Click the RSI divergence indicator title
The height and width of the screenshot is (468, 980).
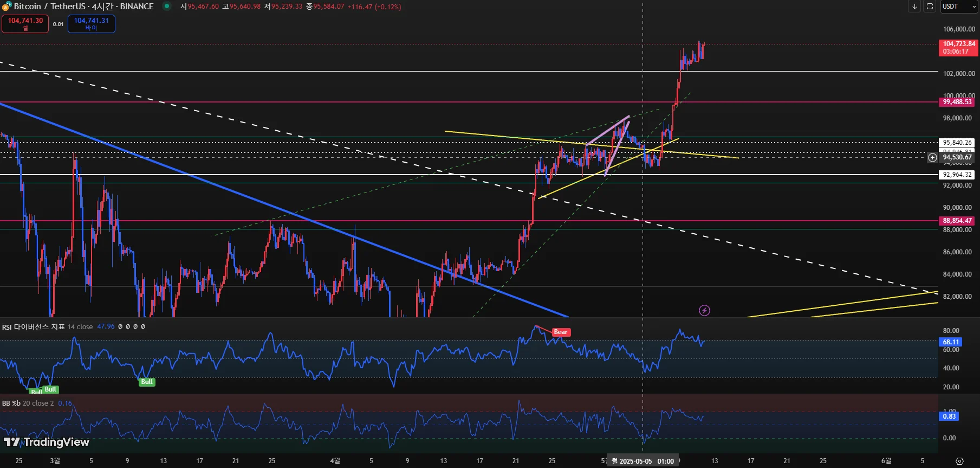pos(34,327)
